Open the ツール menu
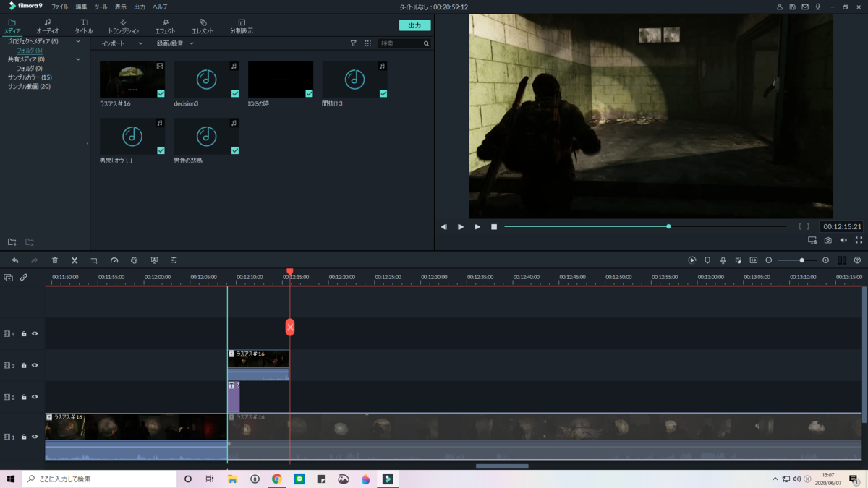This screenshot has width=868, height=488. (101, 7)
